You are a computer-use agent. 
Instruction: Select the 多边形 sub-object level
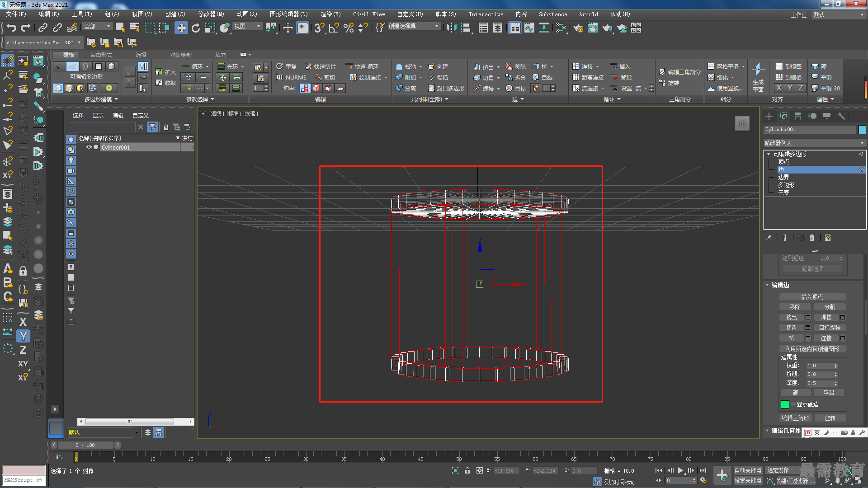click(786, 185)
